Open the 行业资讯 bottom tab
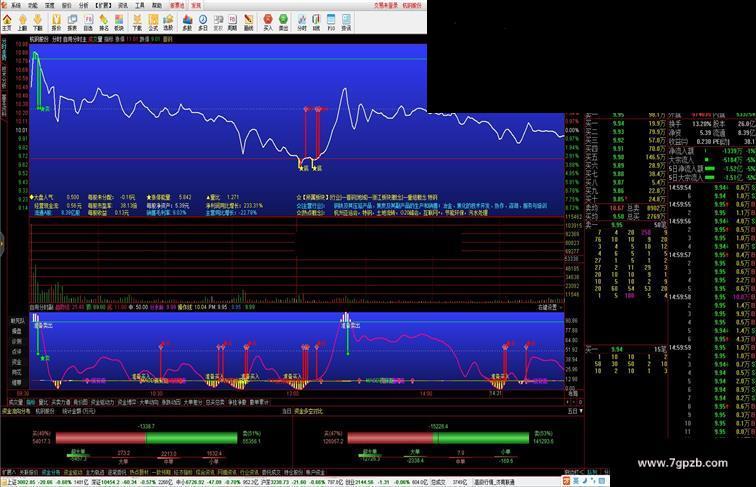 (249, 472)
